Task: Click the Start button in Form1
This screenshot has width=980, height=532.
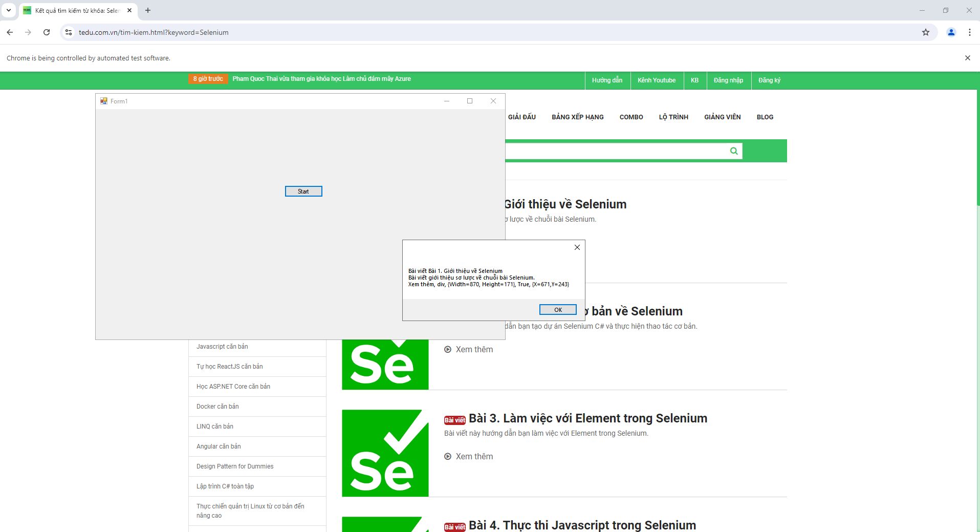Action: (x=303, y=191)
